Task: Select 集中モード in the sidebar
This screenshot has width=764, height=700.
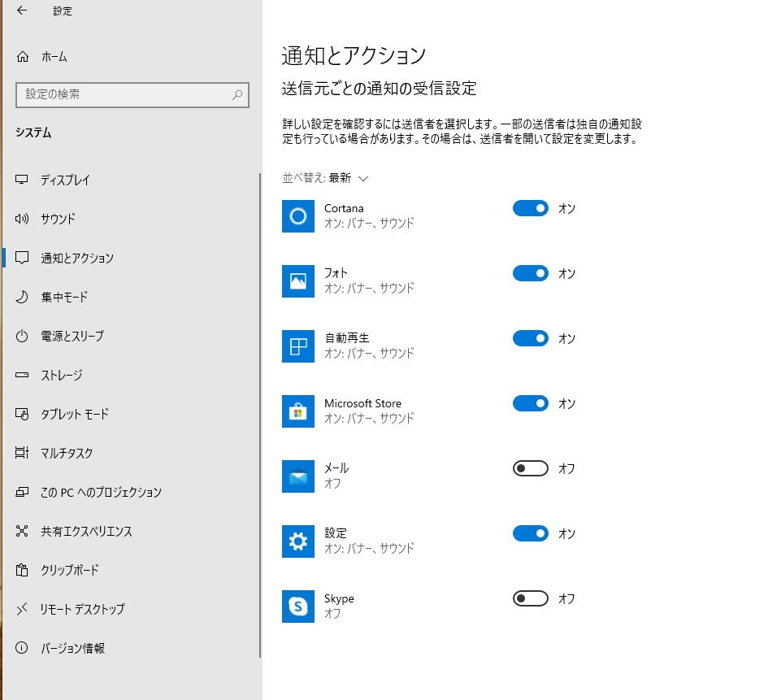Action: 64,297
